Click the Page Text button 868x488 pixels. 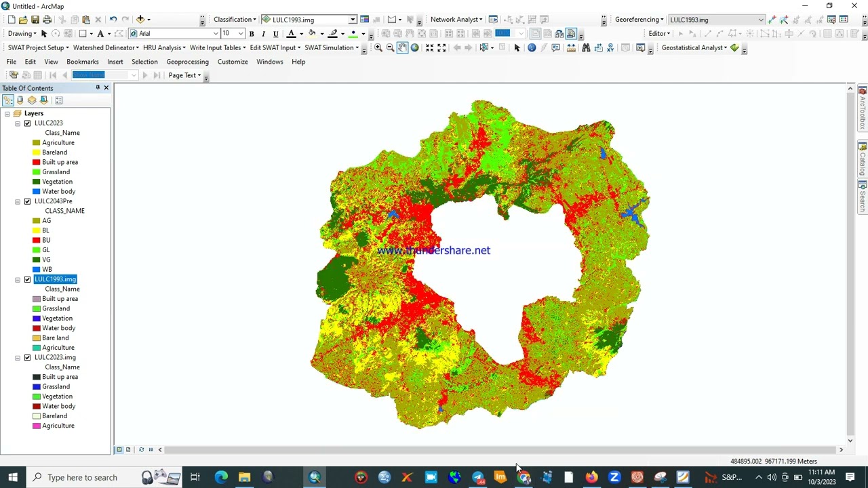click(184, 75)
